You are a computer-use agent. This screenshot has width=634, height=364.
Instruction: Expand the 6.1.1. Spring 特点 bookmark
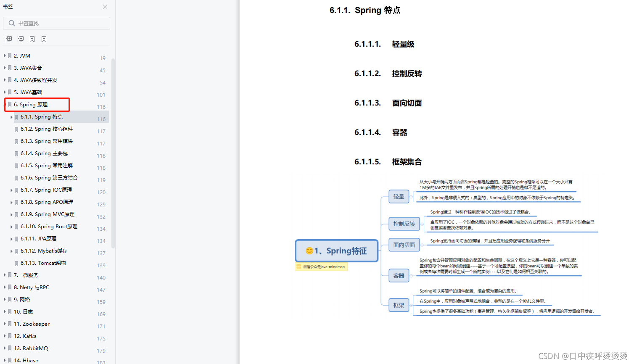pos(11,117)
